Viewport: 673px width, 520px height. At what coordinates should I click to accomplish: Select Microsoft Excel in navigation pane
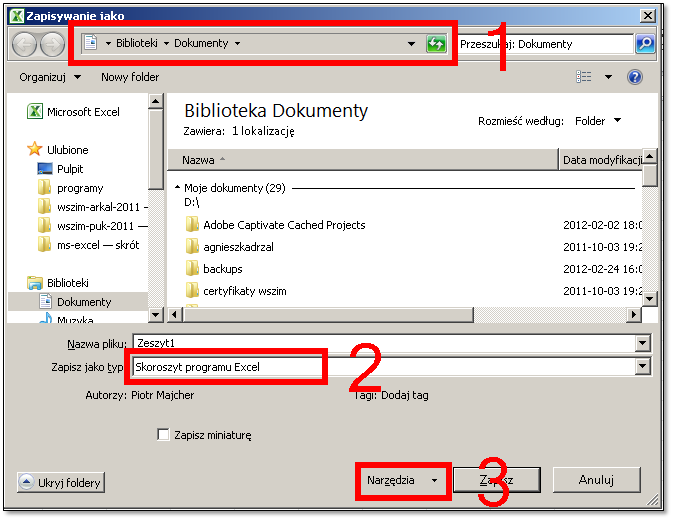click(x=82, y=112)
